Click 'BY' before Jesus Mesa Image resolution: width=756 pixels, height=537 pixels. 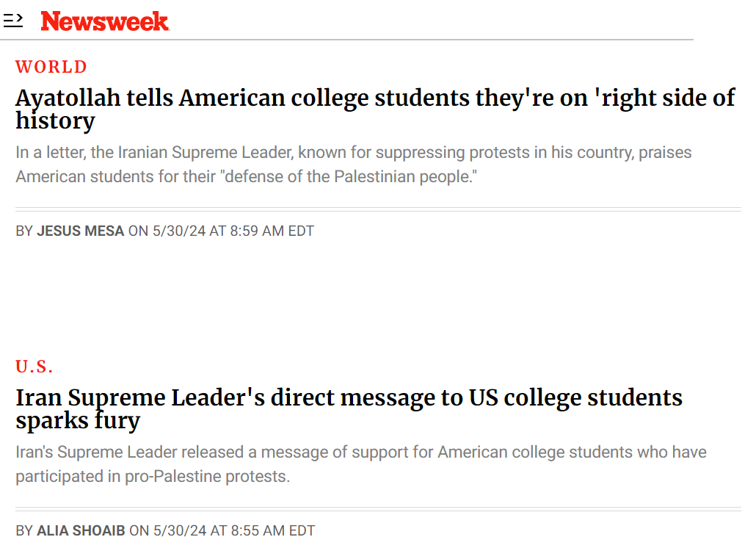pyautogui.click(x=24, y=231)
